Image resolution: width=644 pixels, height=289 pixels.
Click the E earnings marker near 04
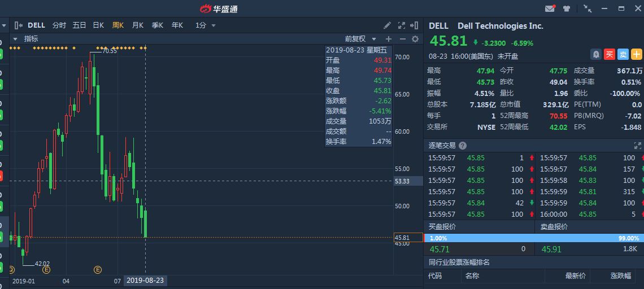(x=46, y=270)
